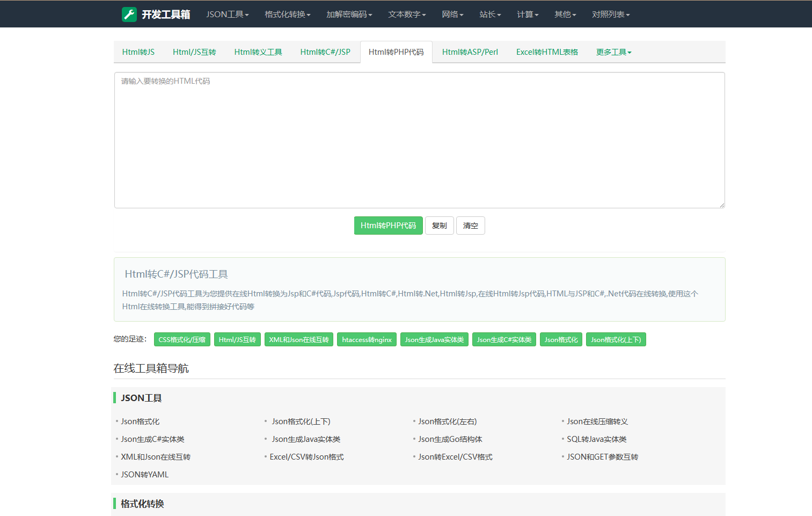Expand the 更多工具 tab dropdown

pyautogui.click(x=614, y=52)
